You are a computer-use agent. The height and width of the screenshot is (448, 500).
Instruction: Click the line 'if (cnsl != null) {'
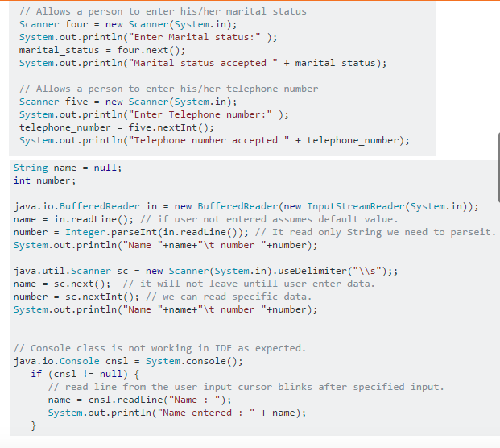(85, 374)
